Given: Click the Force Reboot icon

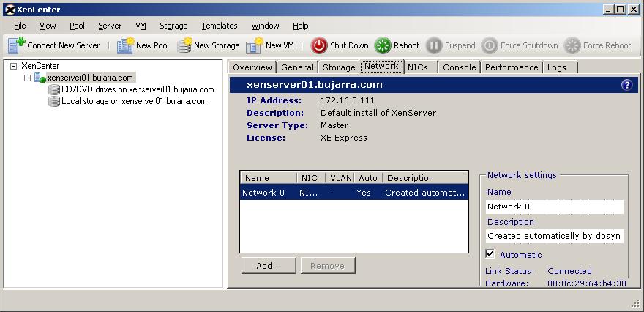Looking at the screenshot, I should (x=572, y=45).
